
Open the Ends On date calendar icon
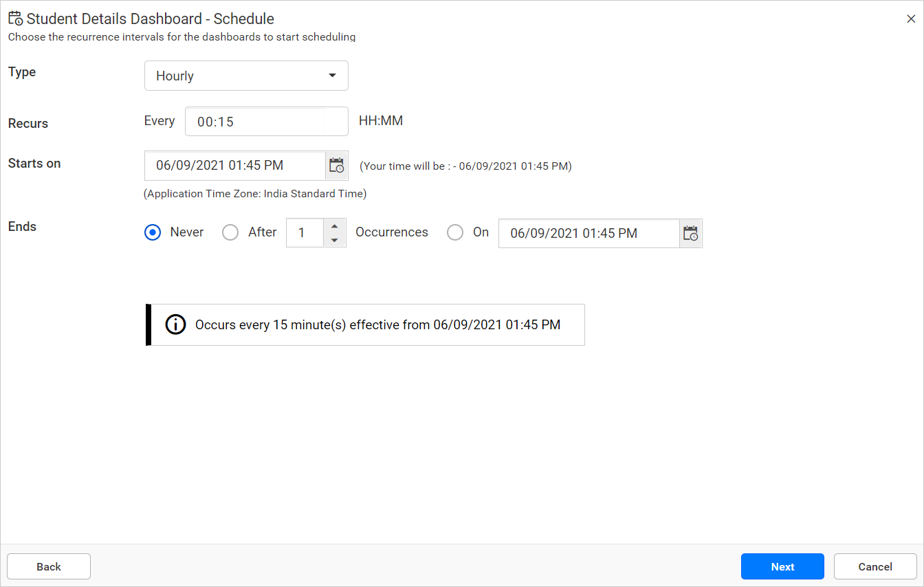(690, 233)
